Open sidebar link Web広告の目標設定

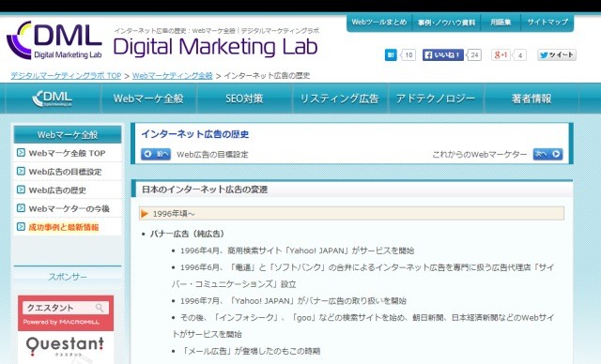coord(65,172)
